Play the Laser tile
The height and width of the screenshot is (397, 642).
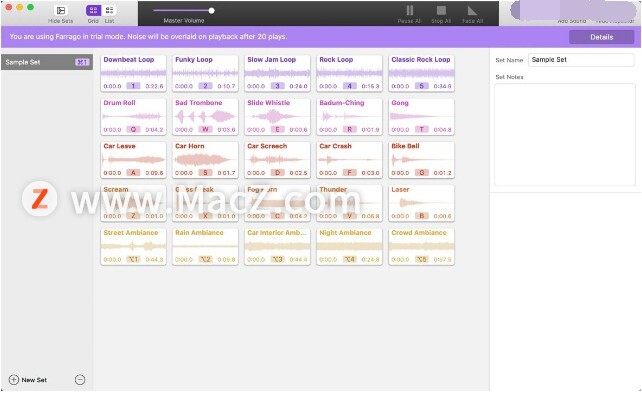[x=421, y=203]
